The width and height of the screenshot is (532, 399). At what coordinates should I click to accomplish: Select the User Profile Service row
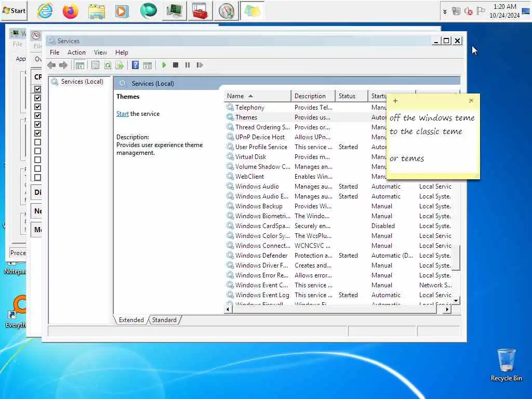pos(305,147)
